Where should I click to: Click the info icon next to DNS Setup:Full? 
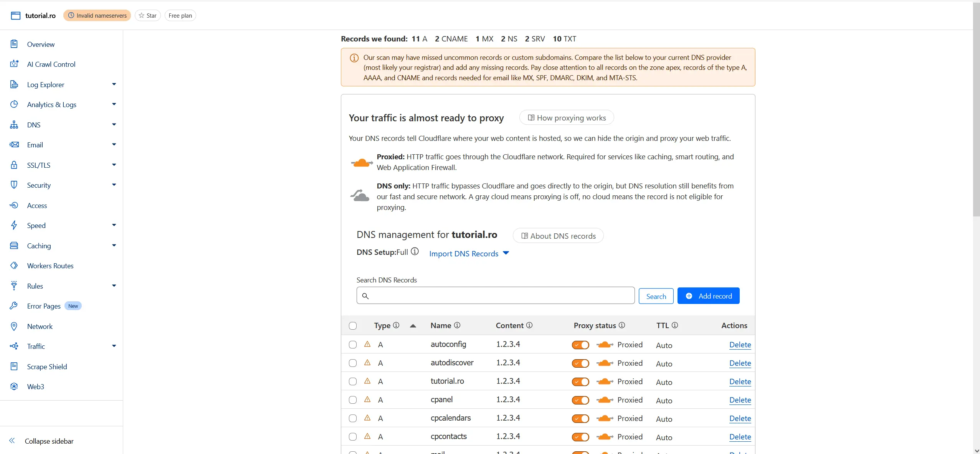point(415,251)
